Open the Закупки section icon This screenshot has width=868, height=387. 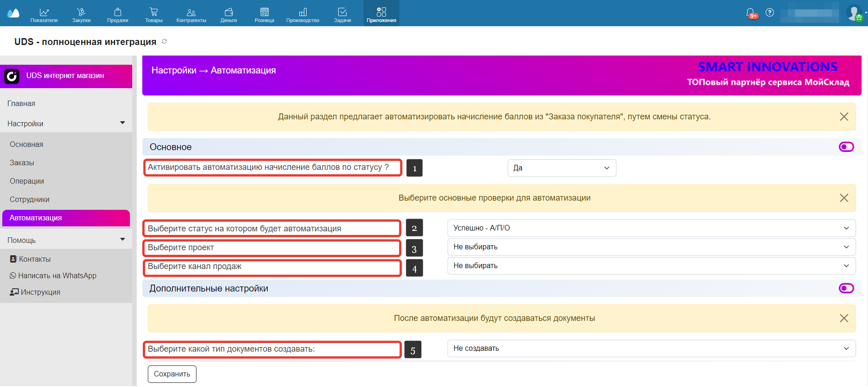[81, 12]
